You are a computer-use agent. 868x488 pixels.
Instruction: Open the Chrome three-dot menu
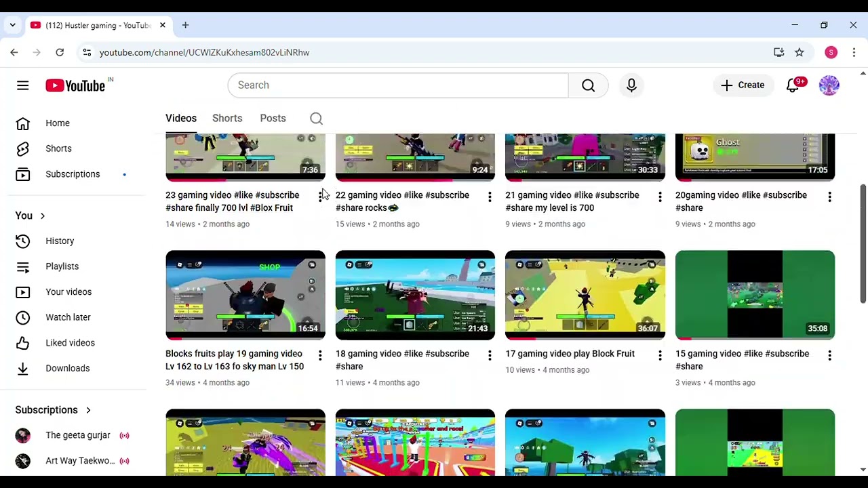pyautogui.click(x=854, y=52)
